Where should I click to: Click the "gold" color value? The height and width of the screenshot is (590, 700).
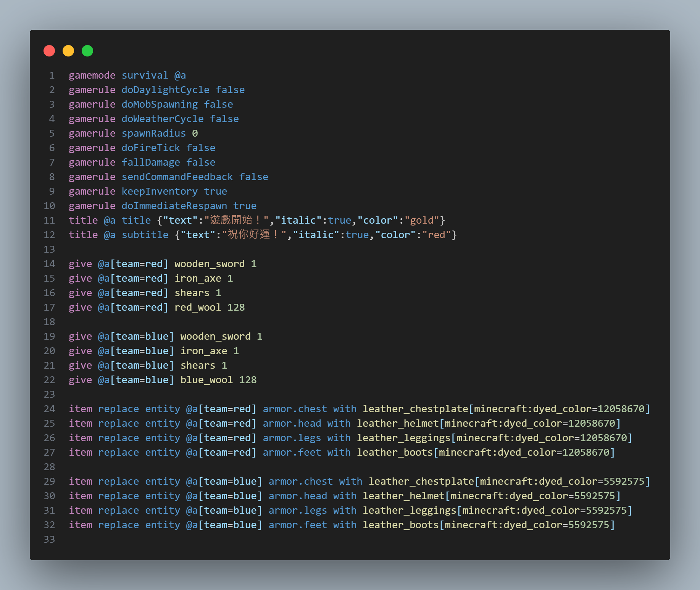(422, 221)
